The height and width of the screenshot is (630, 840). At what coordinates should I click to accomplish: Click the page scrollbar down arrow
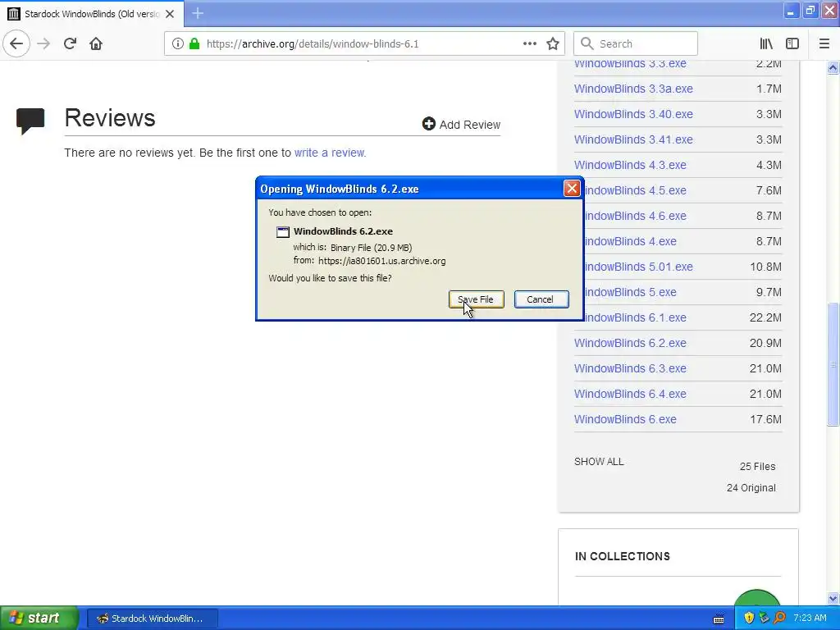pyautogui.click(x=833, y=599)
